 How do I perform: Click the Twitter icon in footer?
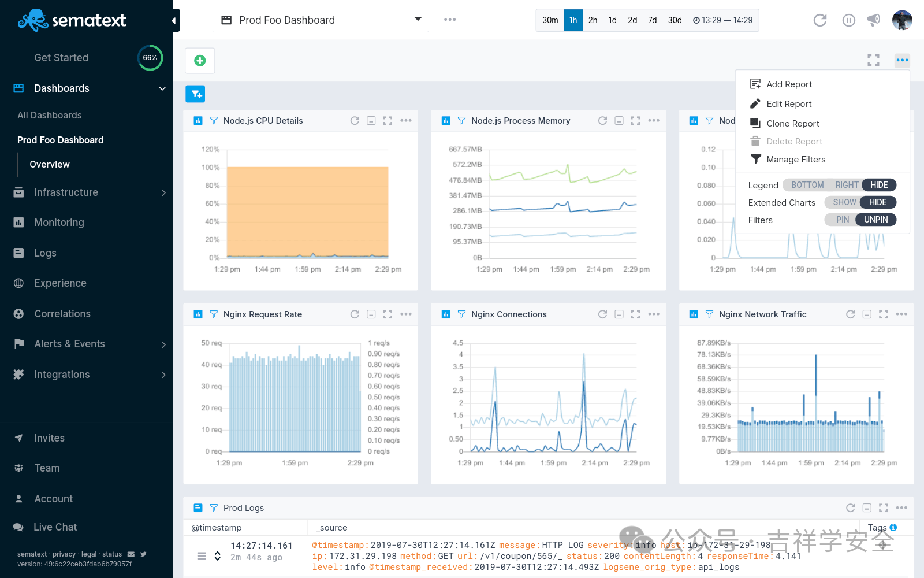pyautogui.click(x=143, y=554)
